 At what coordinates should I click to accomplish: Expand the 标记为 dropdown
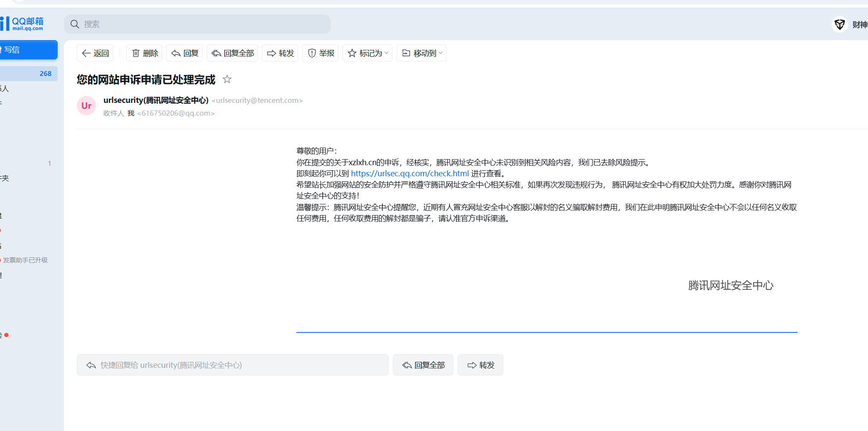pyautogui.click(x=368, y=53)
